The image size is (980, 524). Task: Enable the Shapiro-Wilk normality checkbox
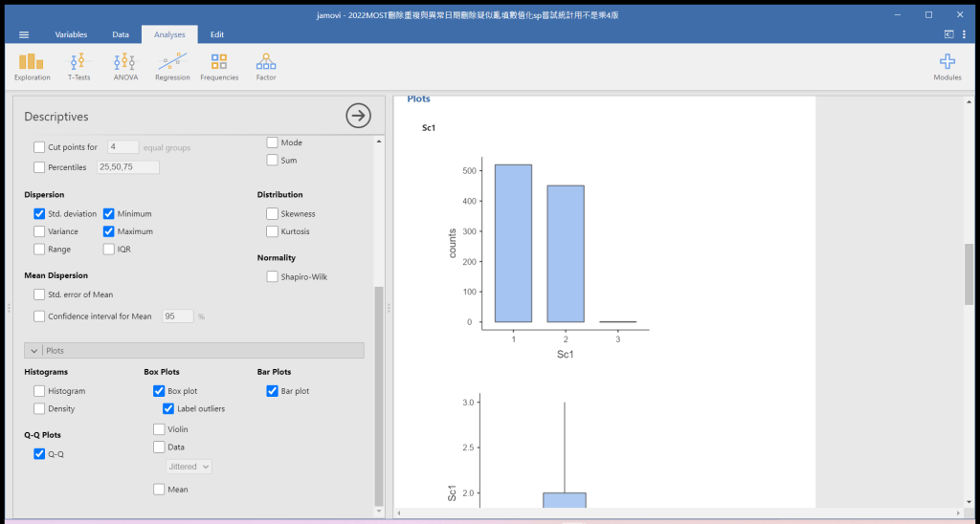273,277
